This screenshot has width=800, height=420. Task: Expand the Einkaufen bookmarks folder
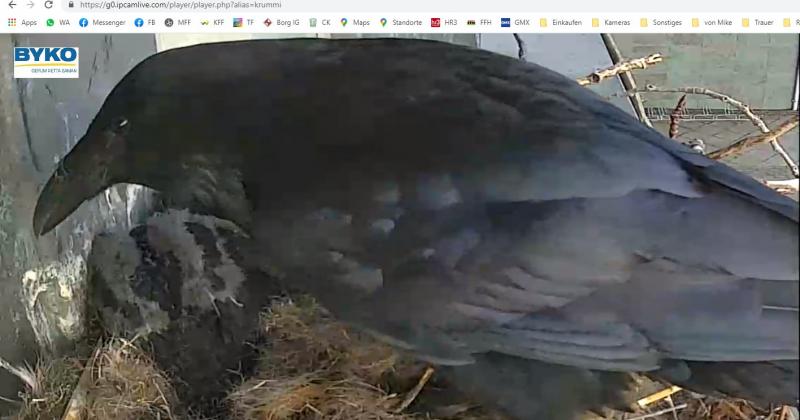pos(560,22)
